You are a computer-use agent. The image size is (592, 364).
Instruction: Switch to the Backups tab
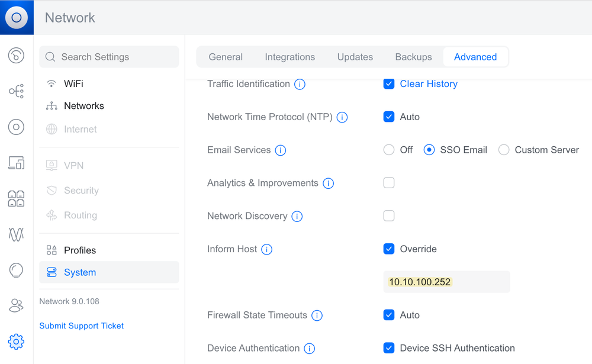413,57
